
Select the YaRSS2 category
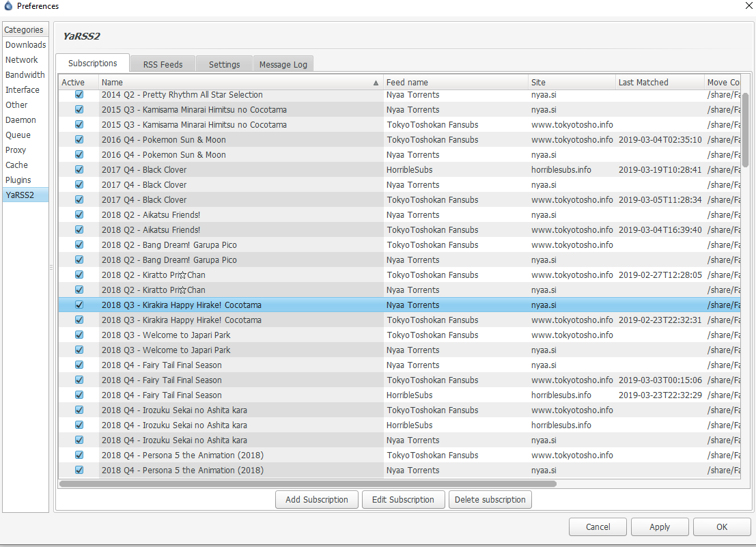point(25,195)
